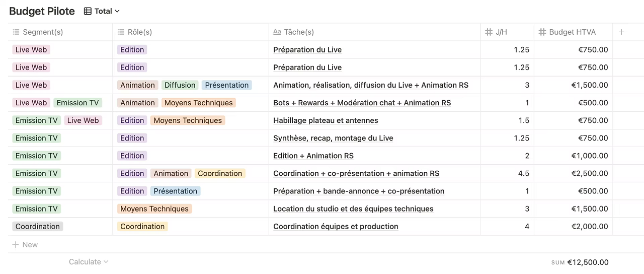Screen dimensions: 644x274
Task: Open the Budget HTVA column header menu
Action: pos(572,32)
